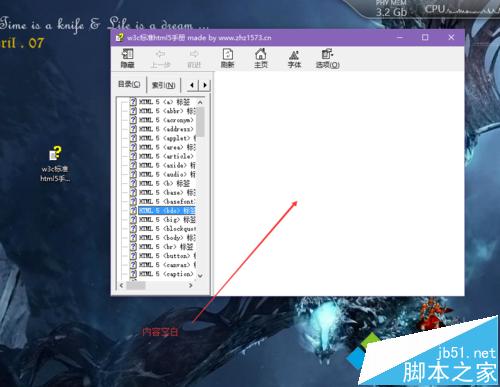This screenshot has width=500, height=387.
Task: Click the tree's vertical scrollbar down arrow
Action: click(200, 276)
